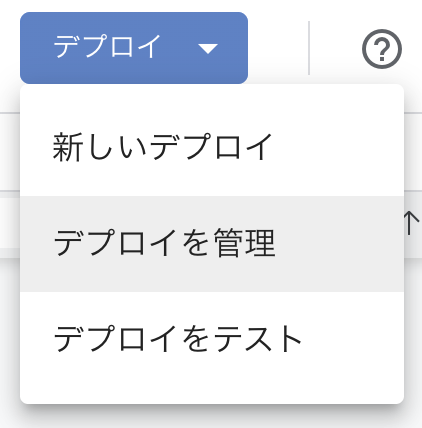Open the help question mark icon
This screenshot has width=422, height=428.
click(x=382, y=49)
